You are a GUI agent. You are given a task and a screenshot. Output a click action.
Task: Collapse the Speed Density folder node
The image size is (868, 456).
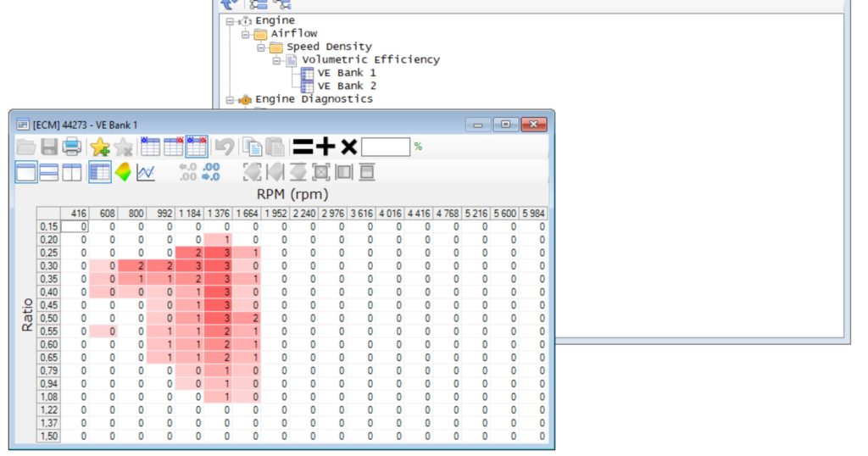click(x=261, y=47)
